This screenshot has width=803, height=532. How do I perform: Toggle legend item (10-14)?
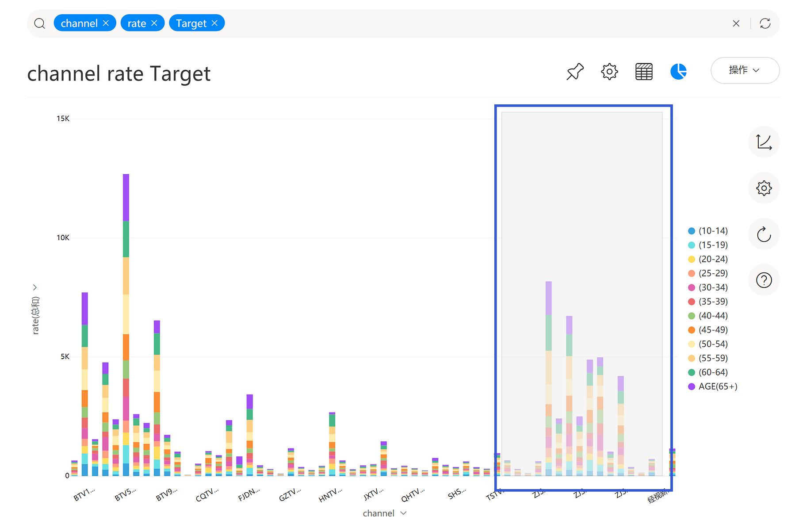708,231
